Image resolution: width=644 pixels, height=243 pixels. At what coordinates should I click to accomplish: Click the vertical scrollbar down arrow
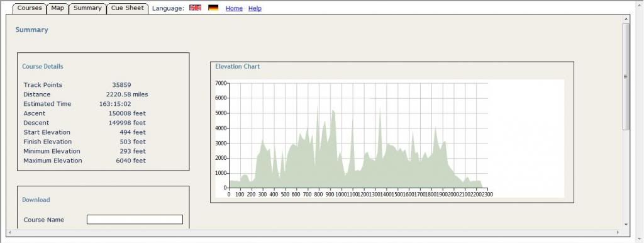(x=626, y=225)
